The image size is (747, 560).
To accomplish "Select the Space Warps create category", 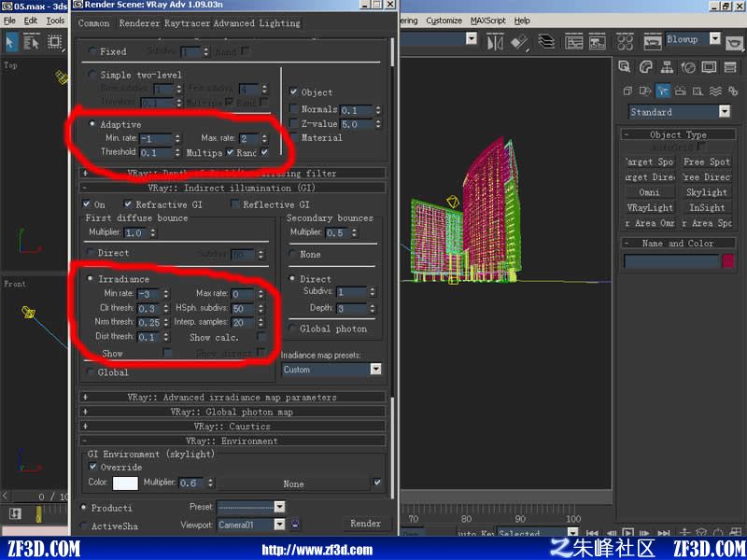I will [x=715, y=91].
